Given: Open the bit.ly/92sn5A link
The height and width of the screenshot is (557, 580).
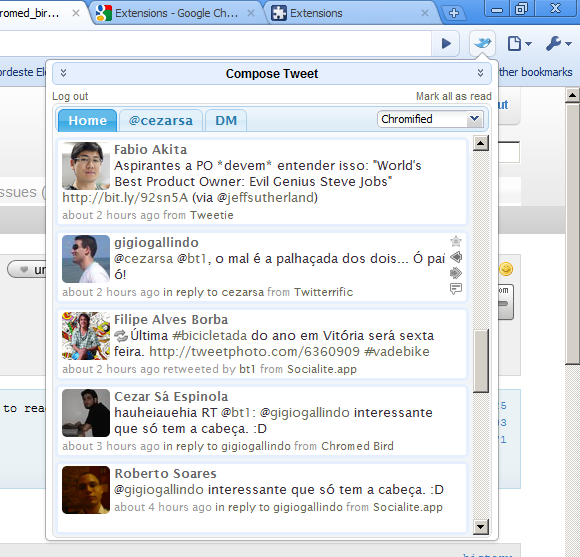Looking at the screenshot, I should [125, 198].
